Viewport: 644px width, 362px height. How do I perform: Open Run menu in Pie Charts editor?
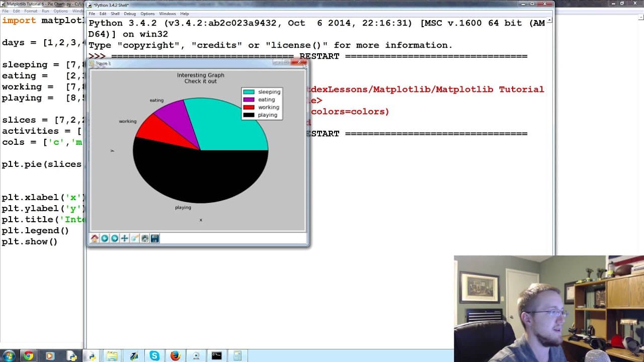(x=45, y=11)
